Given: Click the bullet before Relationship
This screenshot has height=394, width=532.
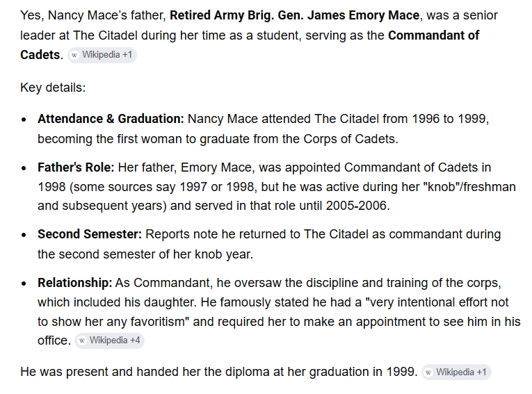Looking at the screenshot, I should 24,284.
